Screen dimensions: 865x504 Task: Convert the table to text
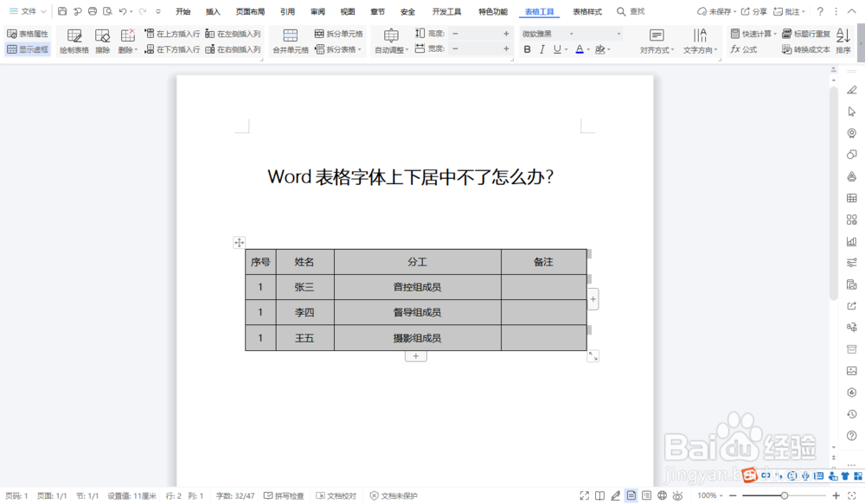point(811,48)
